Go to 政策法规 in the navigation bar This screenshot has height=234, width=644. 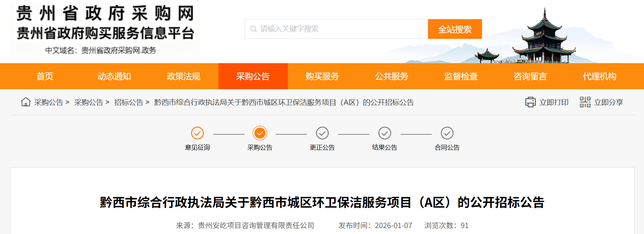183,76
